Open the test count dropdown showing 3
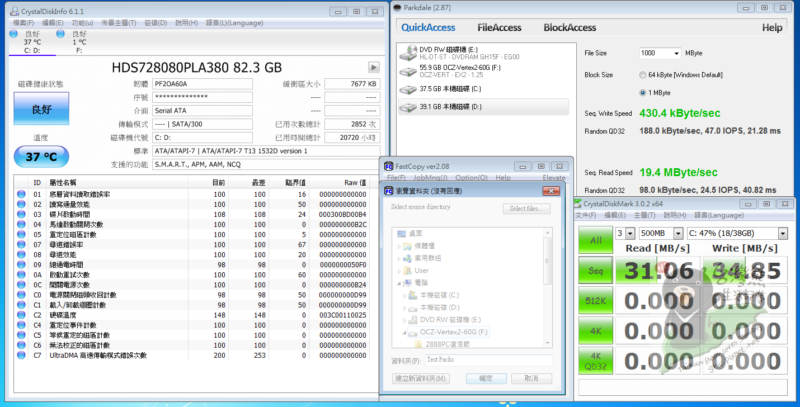Image resolution: width=800 pixels, height=407 pixels. 630,233
